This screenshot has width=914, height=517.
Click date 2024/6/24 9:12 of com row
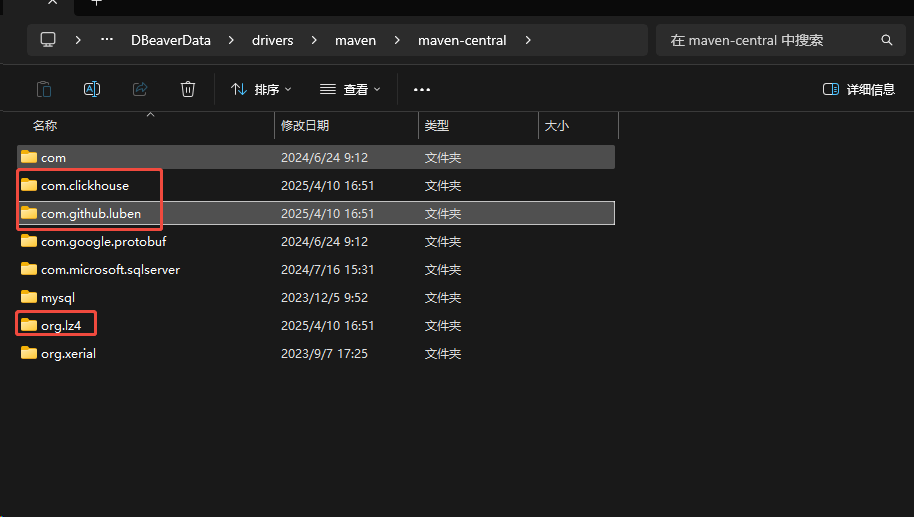(324, 157)
